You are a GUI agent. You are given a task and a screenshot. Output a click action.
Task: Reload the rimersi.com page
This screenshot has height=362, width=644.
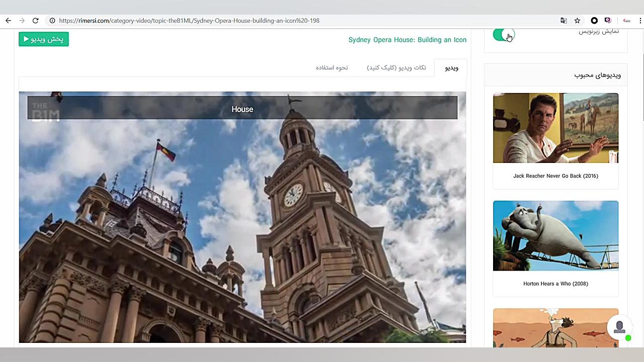pos(35,21)
